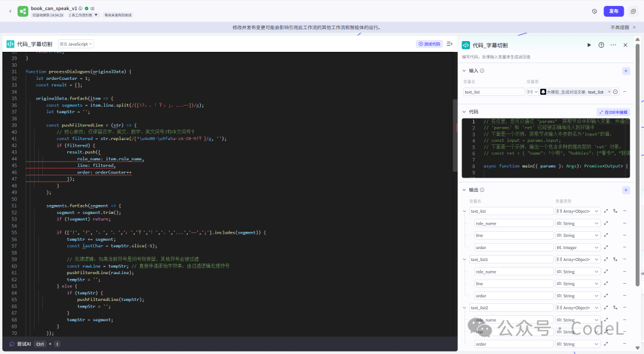Click the output text_list2 name field

click(512, 308)
